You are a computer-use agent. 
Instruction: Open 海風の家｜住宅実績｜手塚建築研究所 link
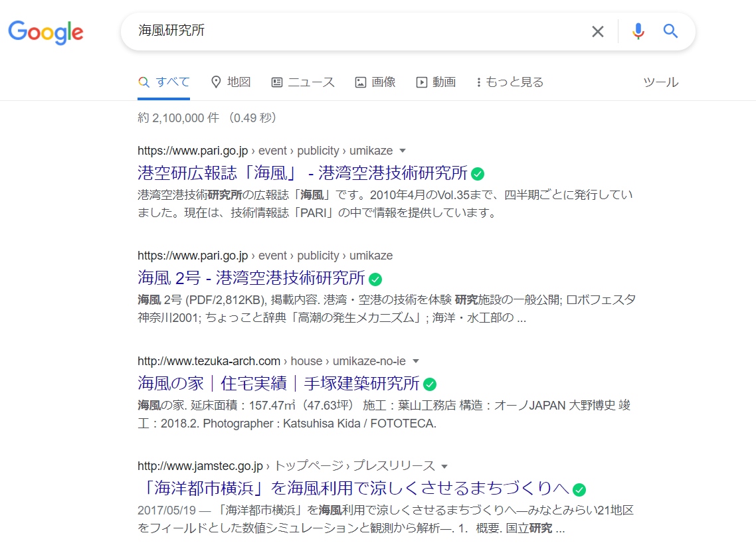(x=278, y=384)
